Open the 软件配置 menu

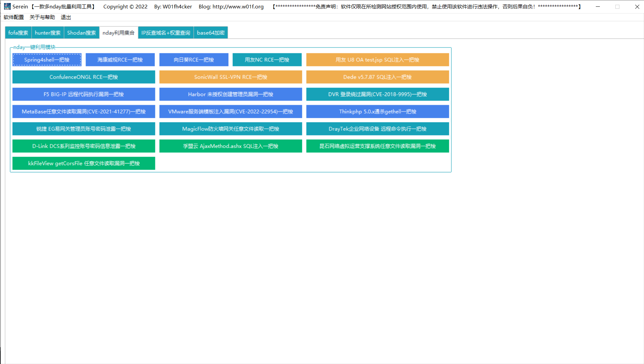tap(14, 17)
